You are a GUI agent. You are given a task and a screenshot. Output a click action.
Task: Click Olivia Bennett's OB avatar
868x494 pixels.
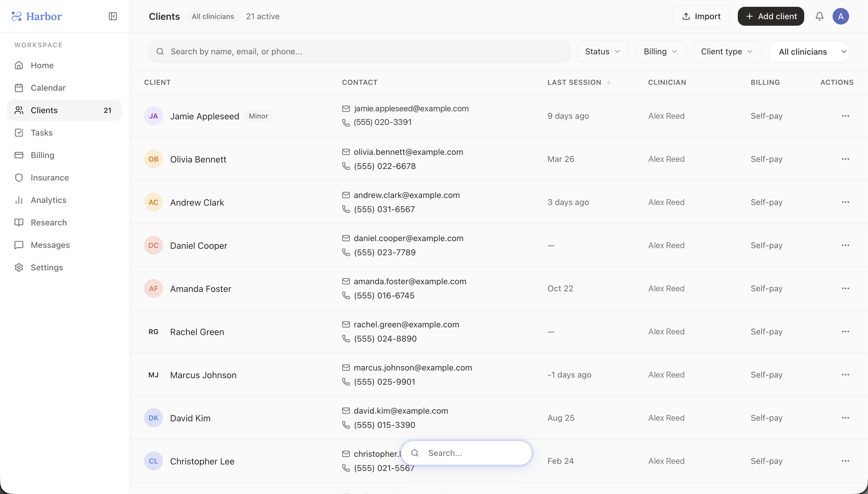coord(154,159)
